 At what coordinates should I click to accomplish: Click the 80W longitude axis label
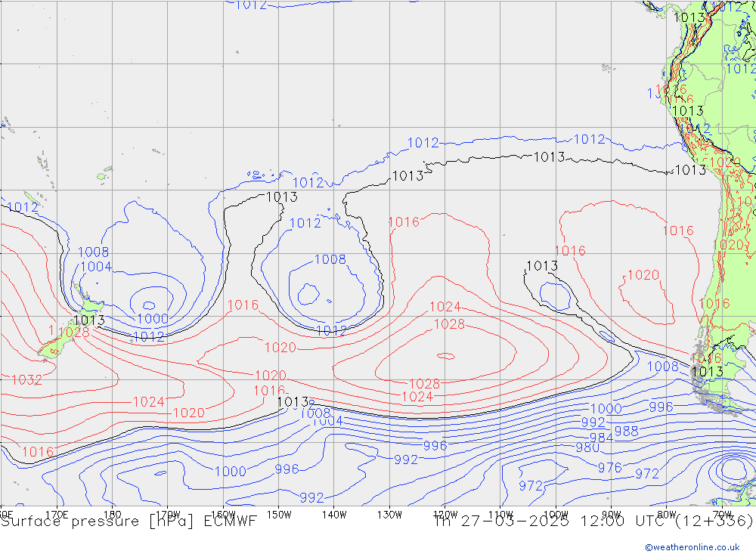667,514
